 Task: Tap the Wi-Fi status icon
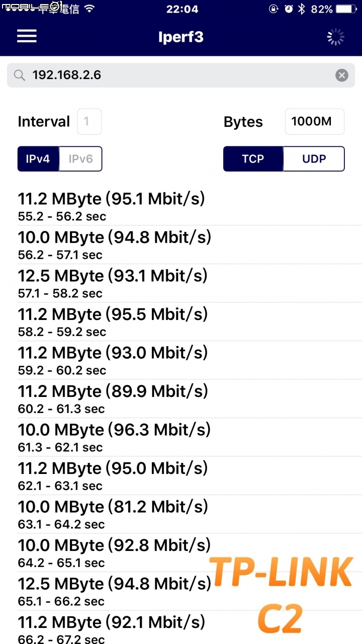tap(89, 9)
